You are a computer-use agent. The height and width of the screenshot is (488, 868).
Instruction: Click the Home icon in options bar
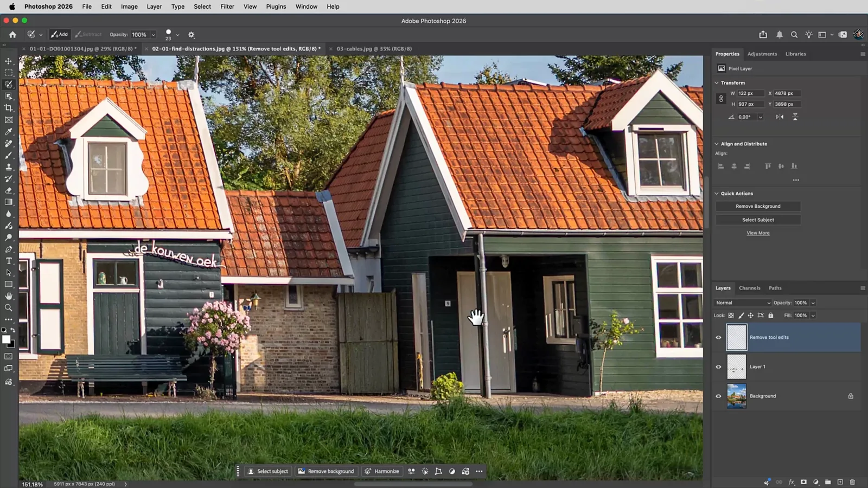[12, 35]
